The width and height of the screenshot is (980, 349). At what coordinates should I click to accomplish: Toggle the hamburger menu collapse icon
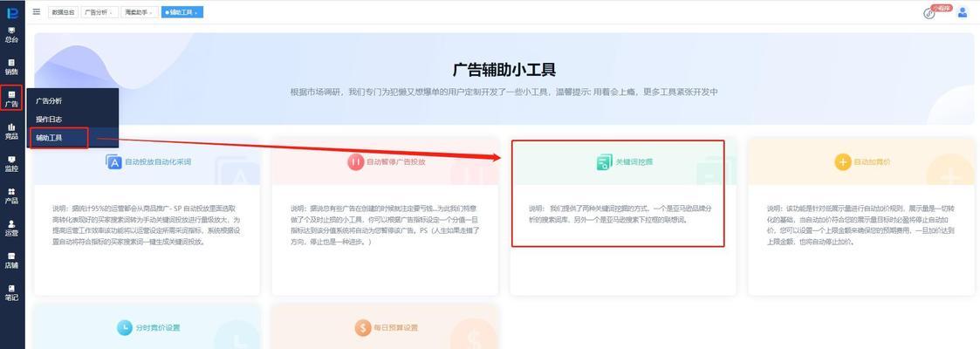[x=37, y=12]
